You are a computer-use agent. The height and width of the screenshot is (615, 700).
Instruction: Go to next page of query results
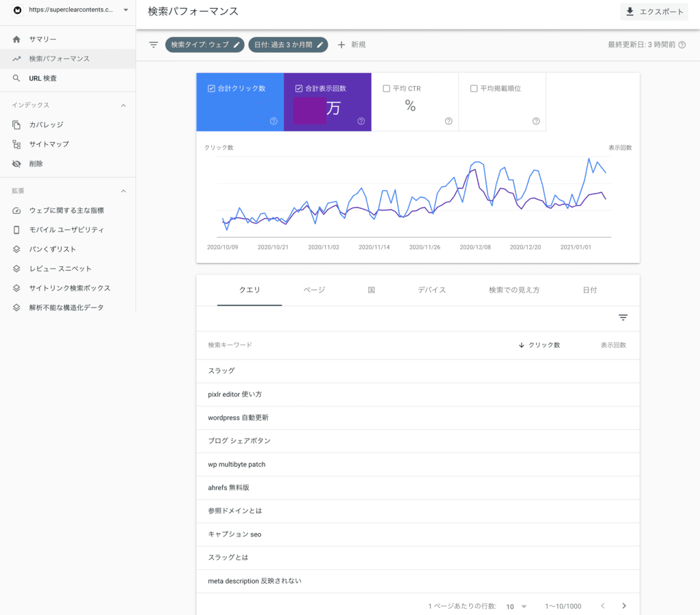(x=624, y=606)
